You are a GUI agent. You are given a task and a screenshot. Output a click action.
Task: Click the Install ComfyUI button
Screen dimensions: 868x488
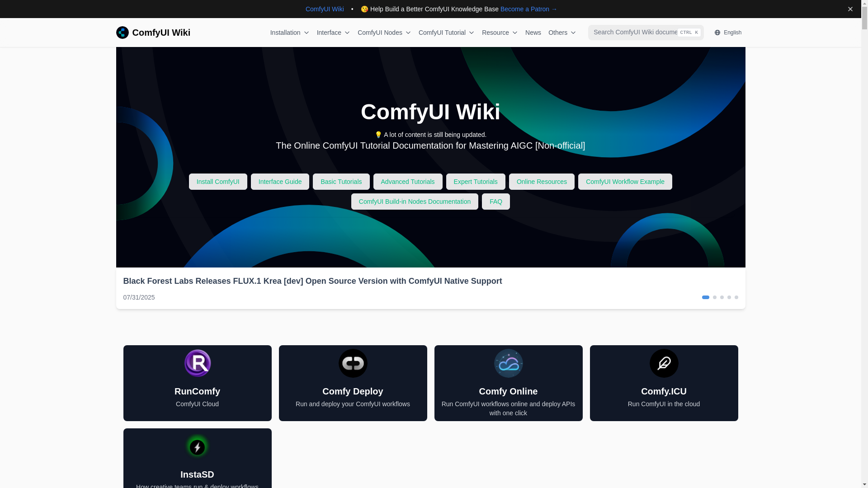(x=218, y=182)
